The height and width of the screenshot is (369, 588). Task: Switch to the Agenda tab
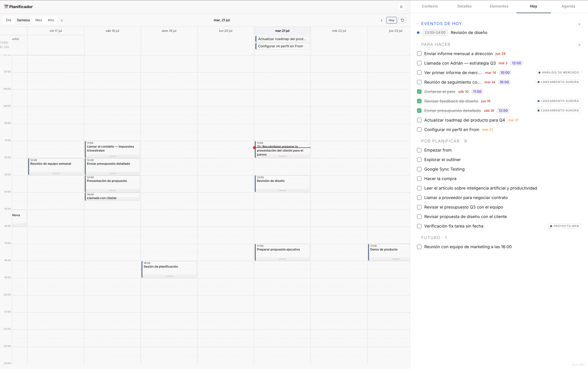(568, 6)
